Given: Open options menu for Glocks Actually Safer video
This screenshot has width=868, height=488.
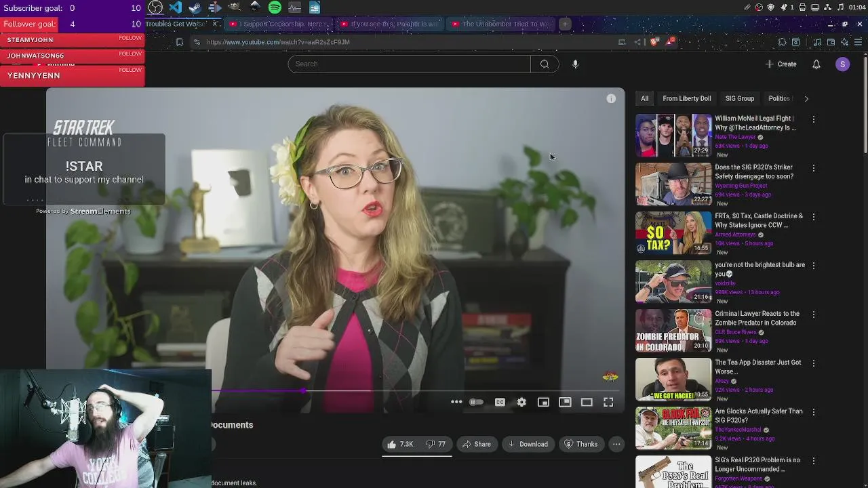Looking at the screenshot, I should click(x=814, y=412).
